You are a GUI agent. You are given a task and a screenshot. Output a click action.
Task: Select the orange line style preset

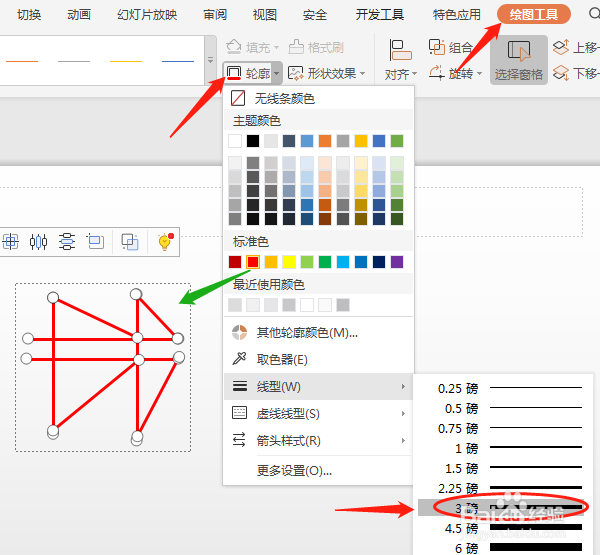click(x=22, y=61)
